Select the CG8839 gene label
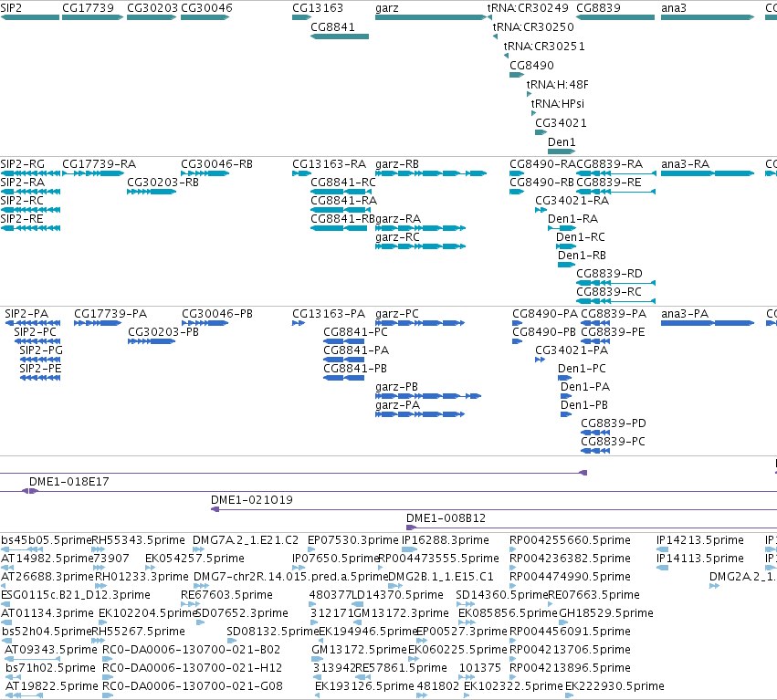Screen dimensions: 777x700 pyautogui.click(x=598, y=8)
